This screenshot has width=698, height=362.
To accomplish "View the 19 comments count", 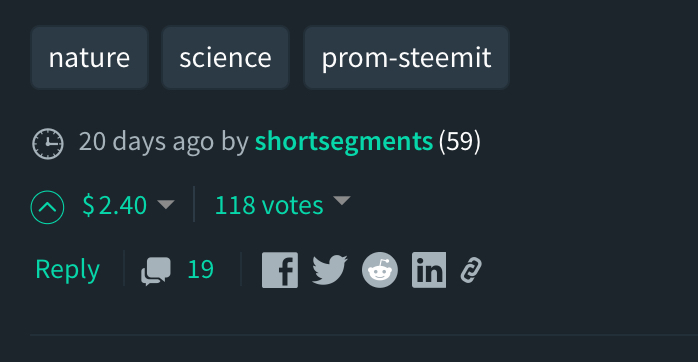I will (x=201, y=270).
